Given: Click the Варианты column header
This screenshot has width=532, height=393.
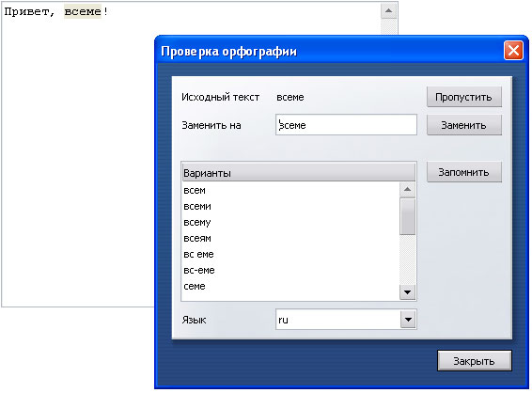Looking at the screenshot, I should pyautogui.click(x=299, y=173).
